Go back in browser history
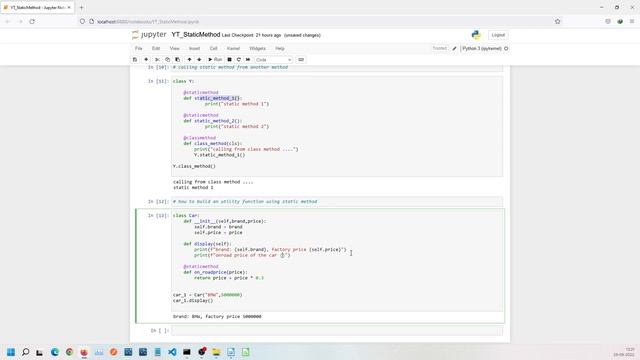The height and width of the screenshot is (360, 640). point(8,22)
